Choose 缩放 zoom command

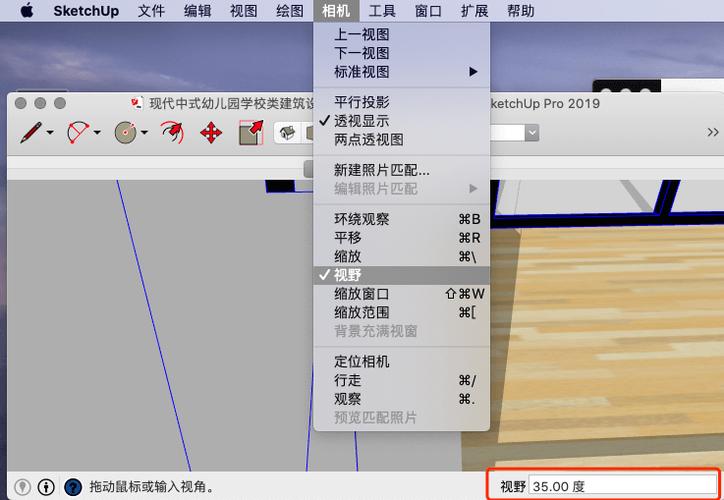(401, 257)
